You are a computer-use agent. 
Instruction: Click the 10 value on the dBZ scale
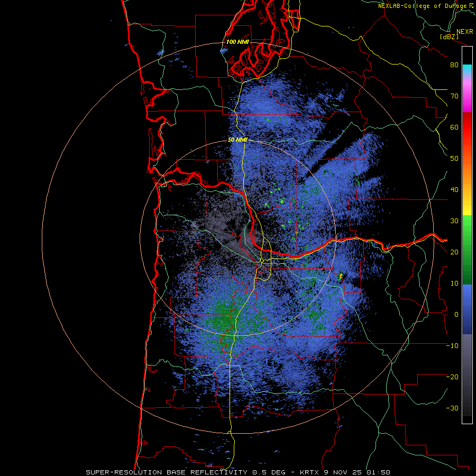coord(454,283)
